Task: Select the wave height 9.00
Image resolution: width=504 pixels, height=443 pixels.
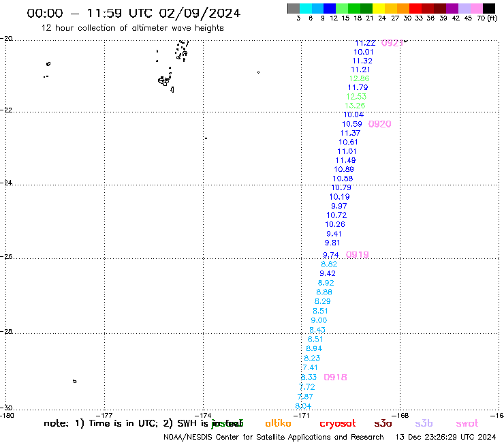Action: [319, 320]
